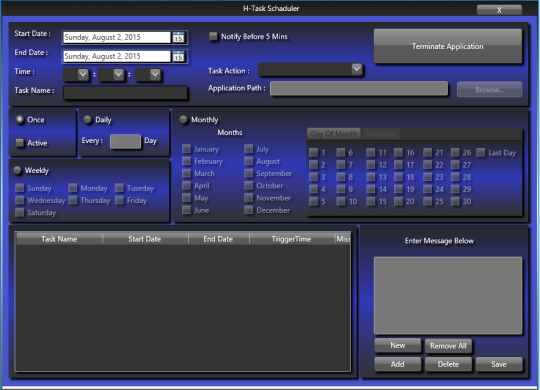This screenshot has height=390, width=540.
Task: Click the Delete button
Action: point(448,364)
